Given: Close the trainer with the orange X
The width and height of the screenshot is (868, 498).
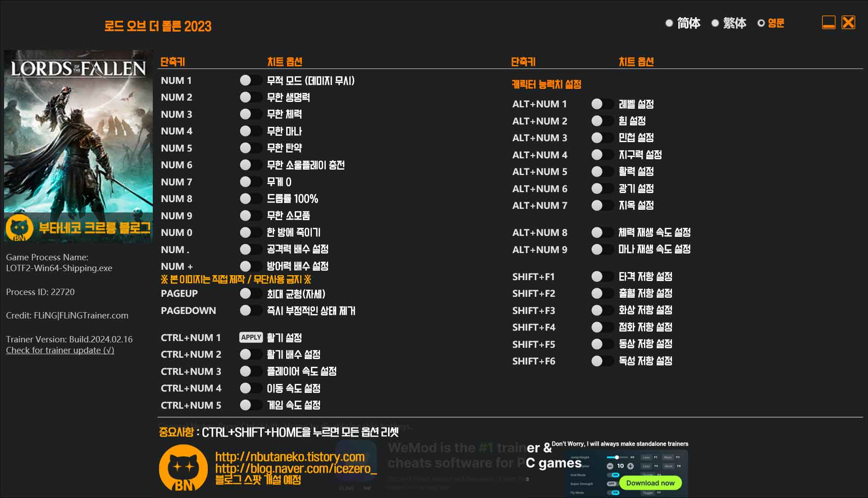Looking at the screenshot, I should (848, 23).
